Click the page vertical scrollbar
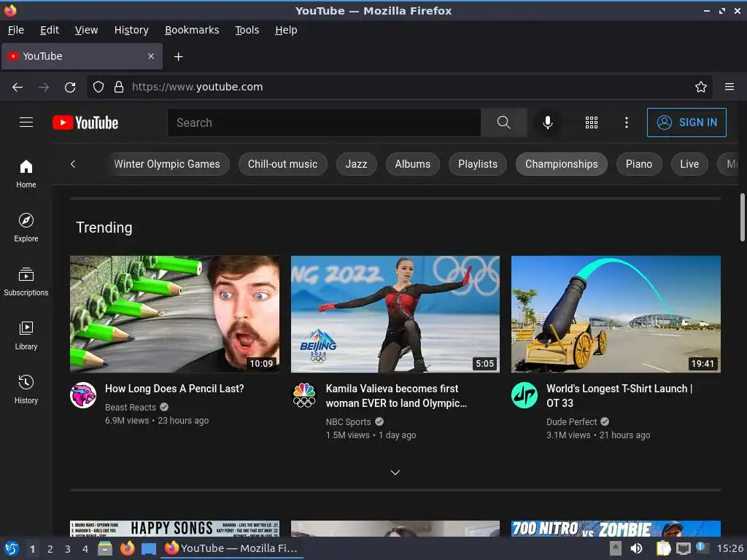Viewport: 747px width, 560px height. coord(742,217)
